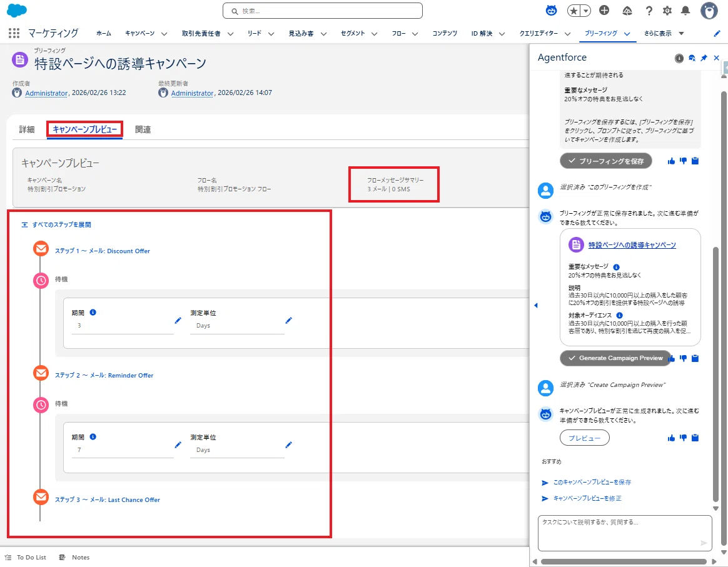Image resolution: width=728 pixels, height=567 pixels.
Task: Click the プレビュー button
Action: pyautogui.click(x=585, y=438)
